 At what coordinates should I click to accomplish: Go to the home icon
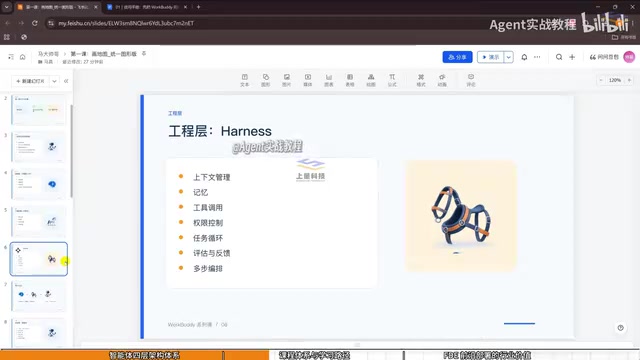pos(22,57)
